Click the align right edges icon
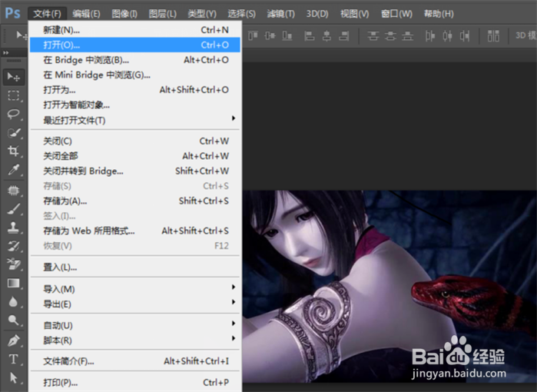This screenshot has height=392, width=537. [x=344, y=35]
